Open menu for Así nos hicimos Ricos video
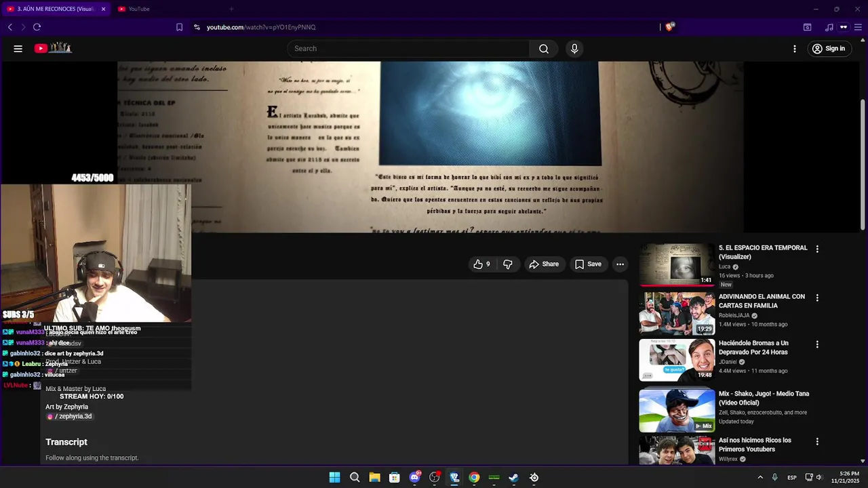This screenshot has width=868, height=488. click(x=817, y=441)
